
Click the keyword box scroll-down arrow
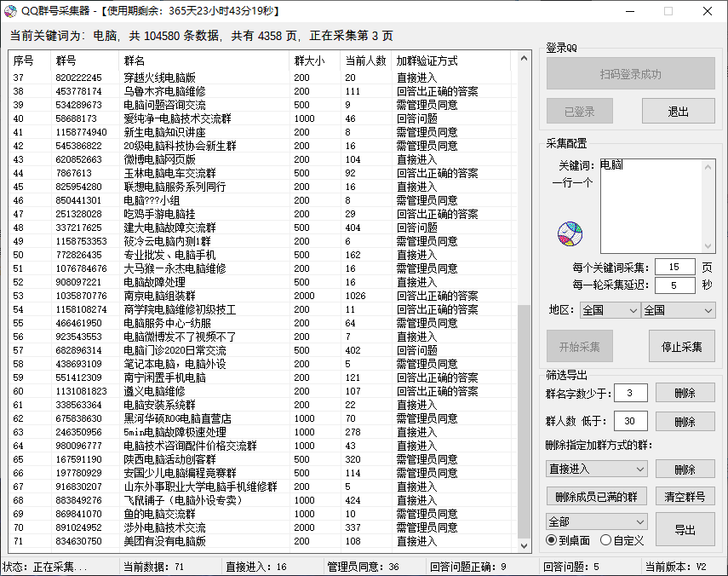708,245
